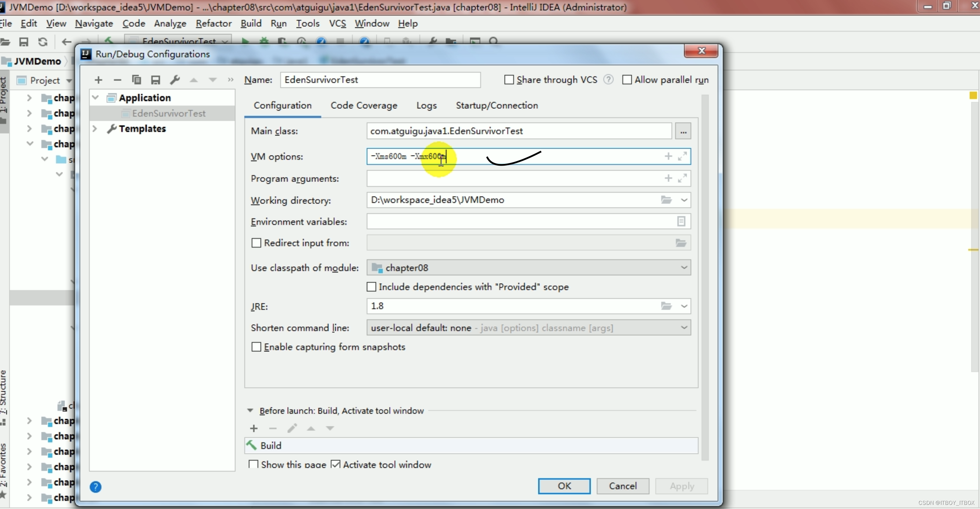The image size is (980, 509).
Task: Expand the VM options field editor
Action: tap(683, 156)
